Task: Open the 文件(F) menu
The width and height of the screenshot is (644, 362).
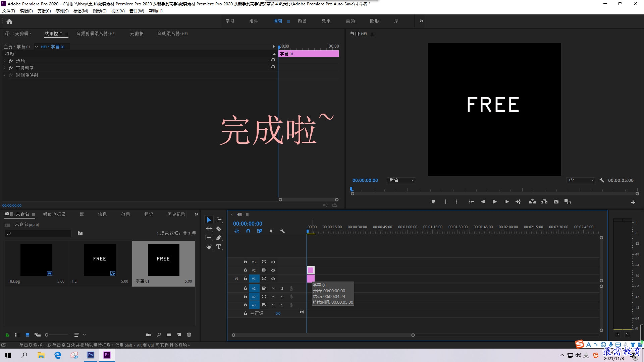Action: tap(9, 11)
